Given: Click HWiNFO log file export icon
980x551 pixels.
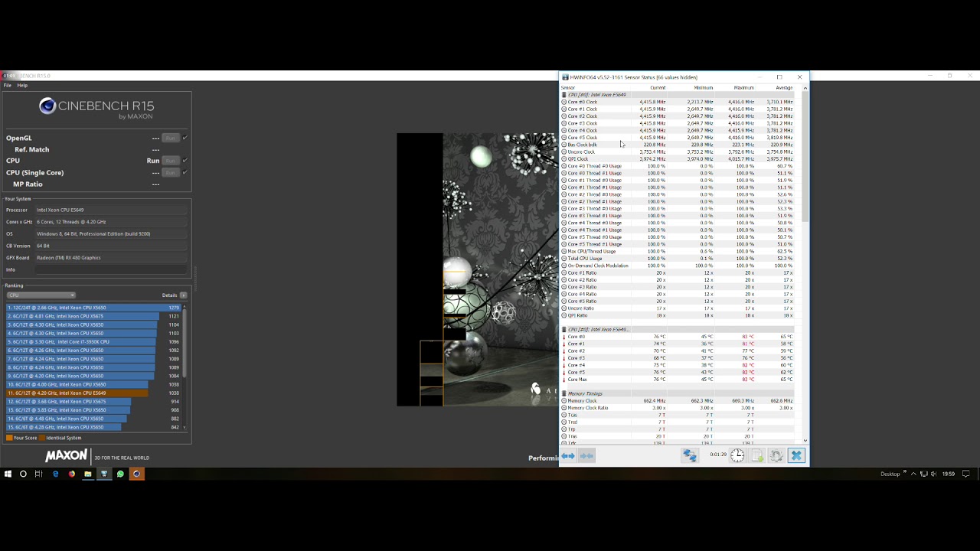Looking at the screenshot, I should (x=757, y=455).
